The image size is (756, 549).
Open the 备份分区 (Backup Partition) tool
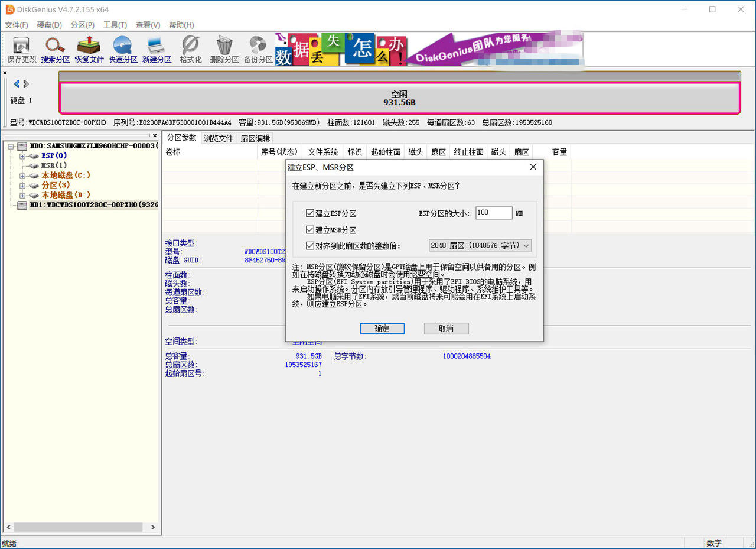coord(257,47)
